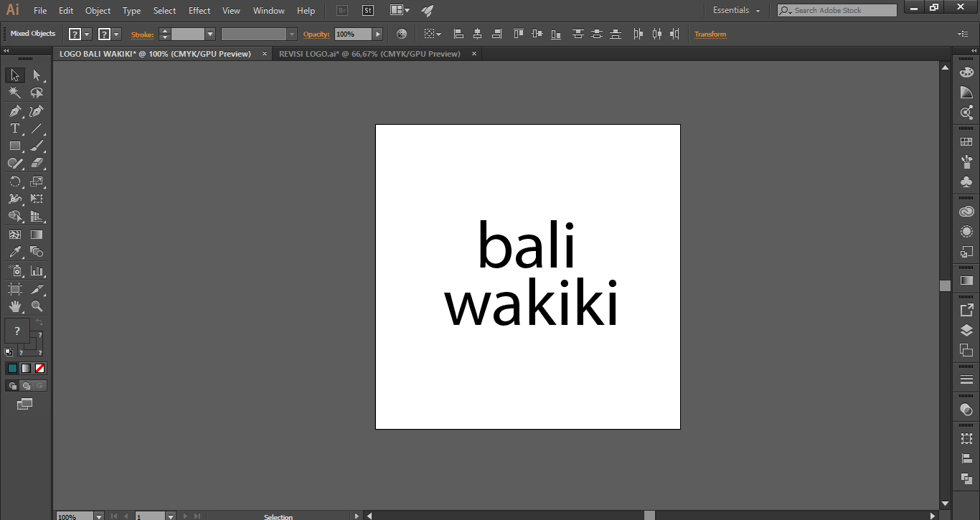Screen dimensions: 980x520
Task: Select the Slice tool
Action: tap(37, 289)
